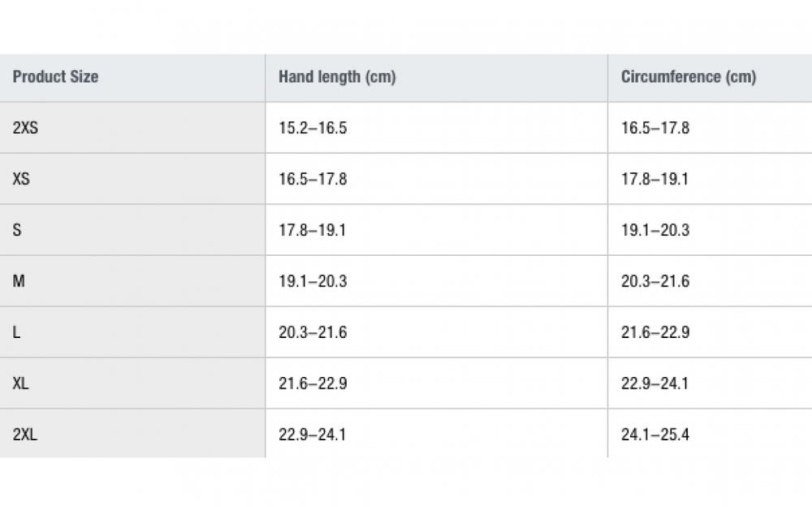Viewport: 812px width, 507px height.
Task: Select the XS size row label
Action: pos(21,179)
